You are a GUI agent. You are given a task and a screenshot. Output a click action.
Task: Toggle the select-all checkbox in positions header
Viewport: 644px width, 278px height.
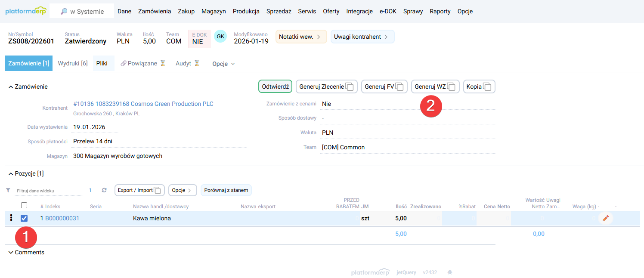point(24,205)
